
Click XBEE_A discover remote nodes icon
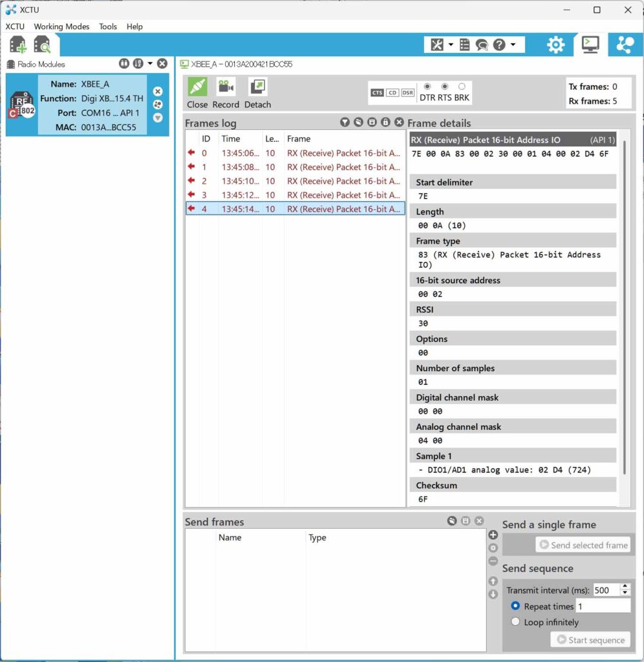[158, 104]
